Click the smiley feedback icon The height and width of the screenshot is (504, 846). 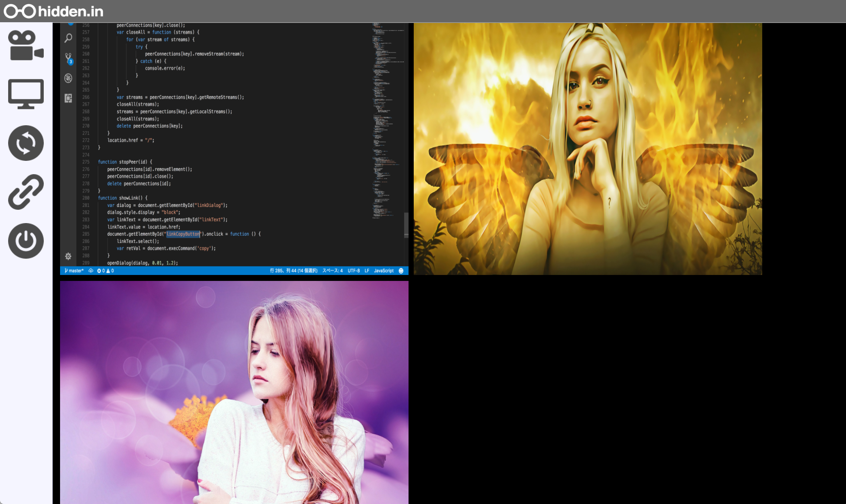pos(401,271)
